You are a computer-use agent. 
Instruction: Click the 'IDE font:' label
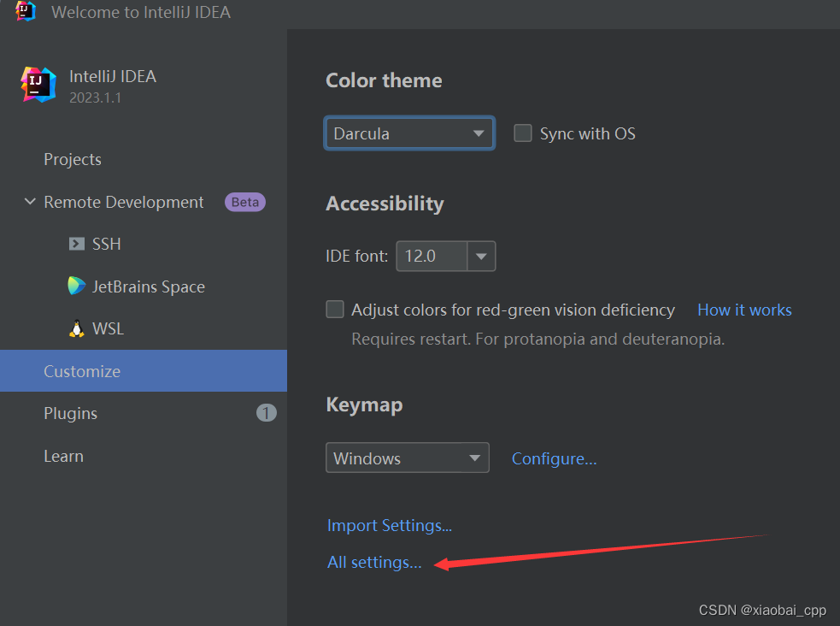point(357,257)
